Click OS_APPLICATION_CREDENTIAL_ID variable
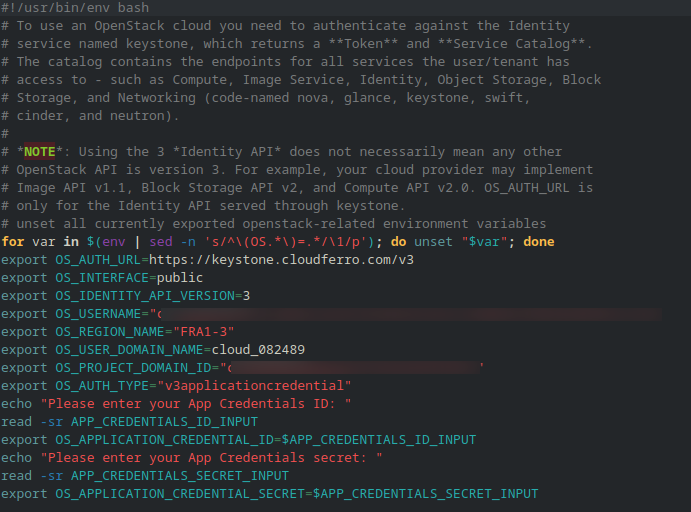 point(164,440)
